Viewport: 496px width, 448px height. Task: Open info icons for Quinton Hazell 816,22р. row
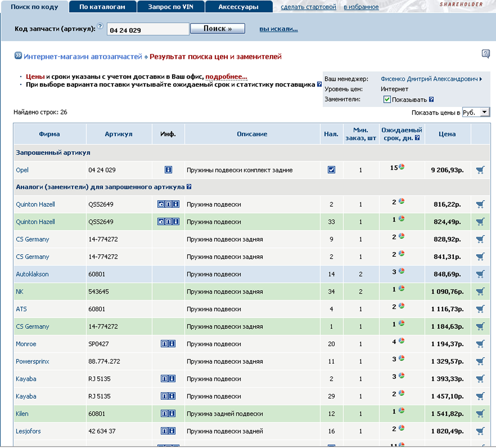[168, 204]
